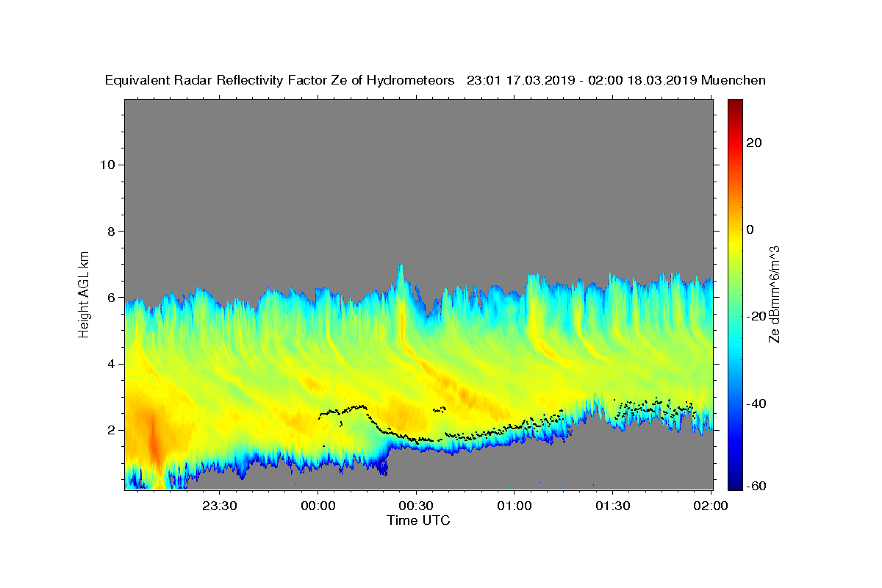882x588 pixels.
Task: Click the 6 km height tick label
Action: [x=112, y=298]
